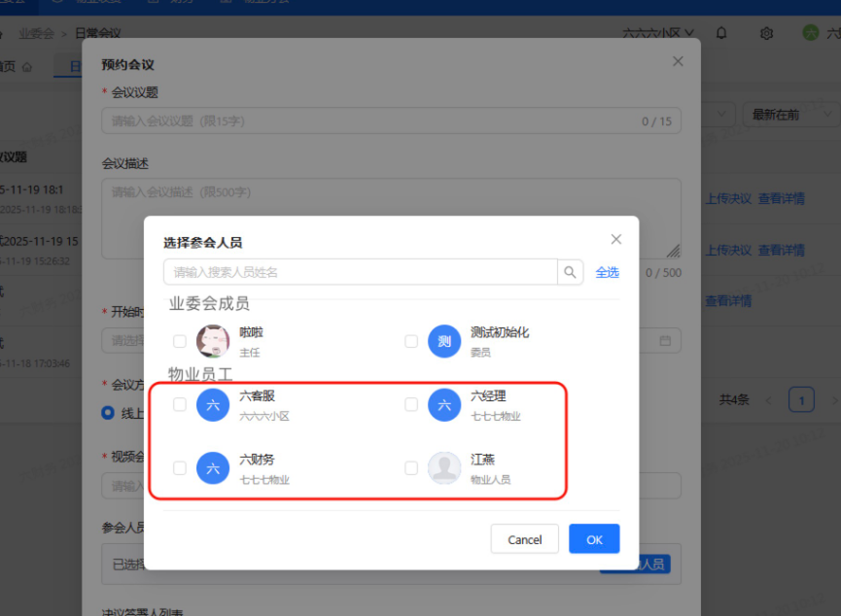Screen dimensions: 841x616
Task: Open the 六六六小区 community dropdown
Action: (658, 33)
